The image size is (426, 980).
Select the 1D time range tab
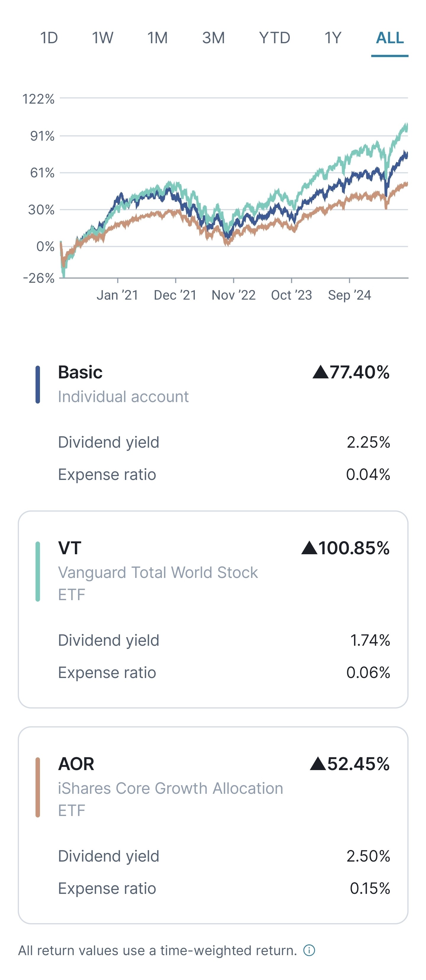point(49,38)
